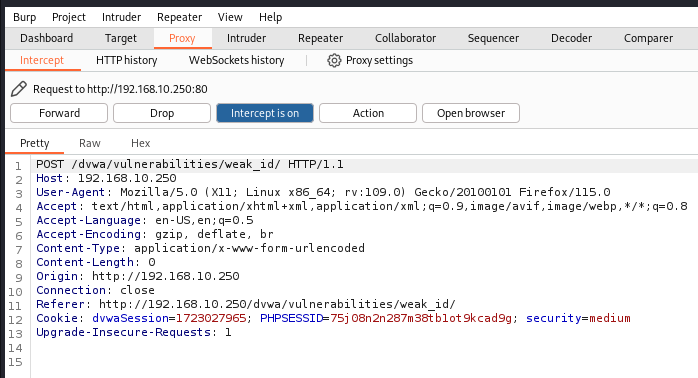Click the Origin header line
This screenshot has height=378, width=698.
pos(138,276)
